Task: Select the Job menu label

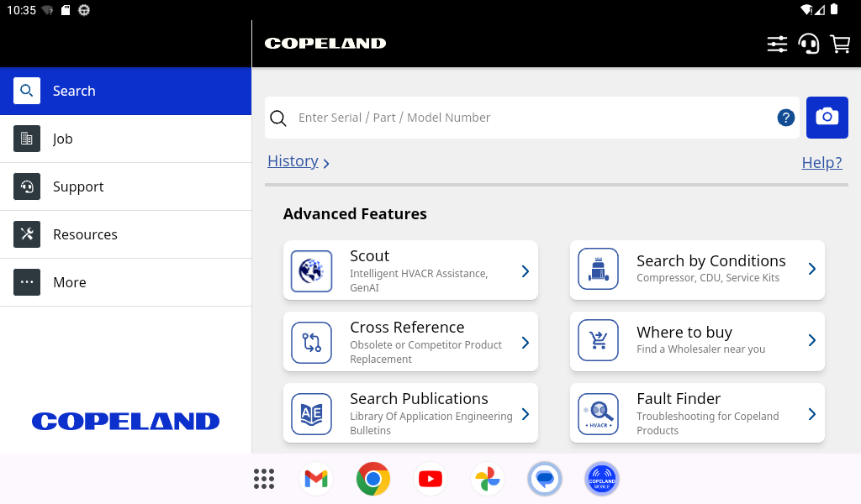Action: tap(62, 139)
